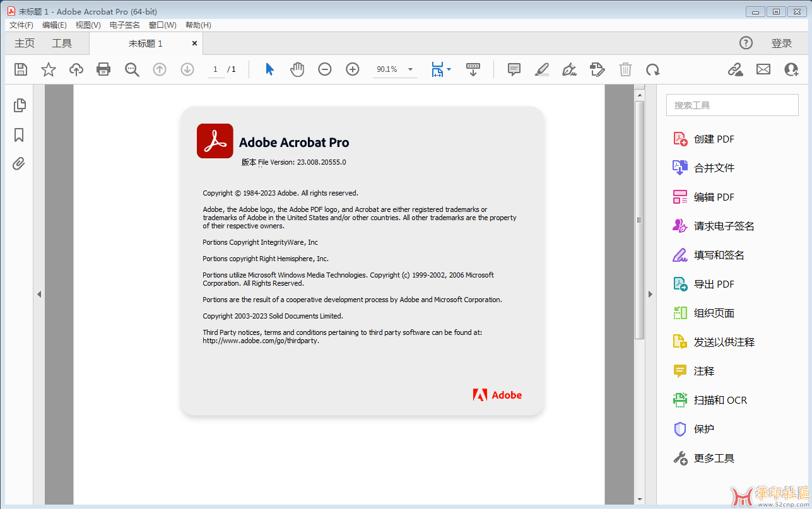Image resolution: width=812 pixels, height=509 pixels.
Task: Click the vertical scrollbar thumb
Action: [639, 219]
